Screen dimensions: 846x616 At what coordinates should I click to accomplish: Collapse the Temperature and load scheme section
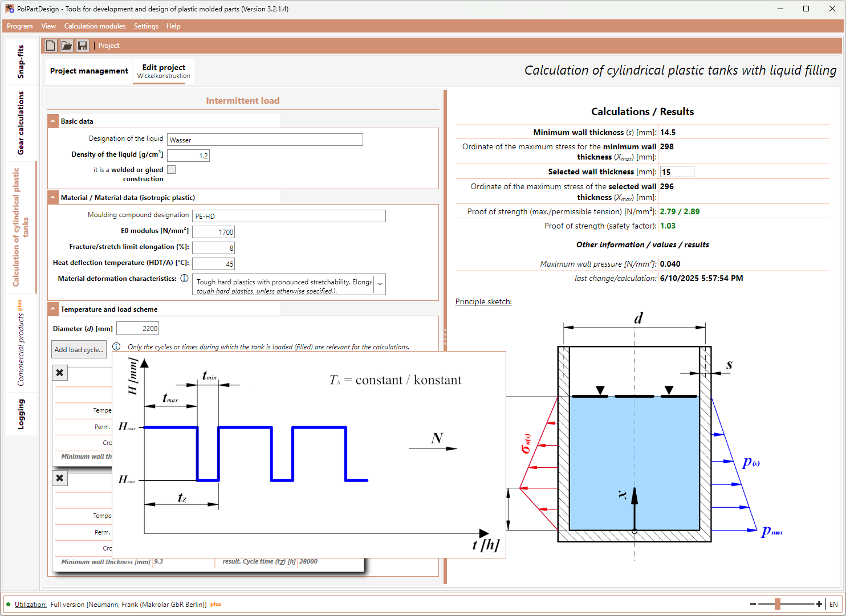pos(53,309)
